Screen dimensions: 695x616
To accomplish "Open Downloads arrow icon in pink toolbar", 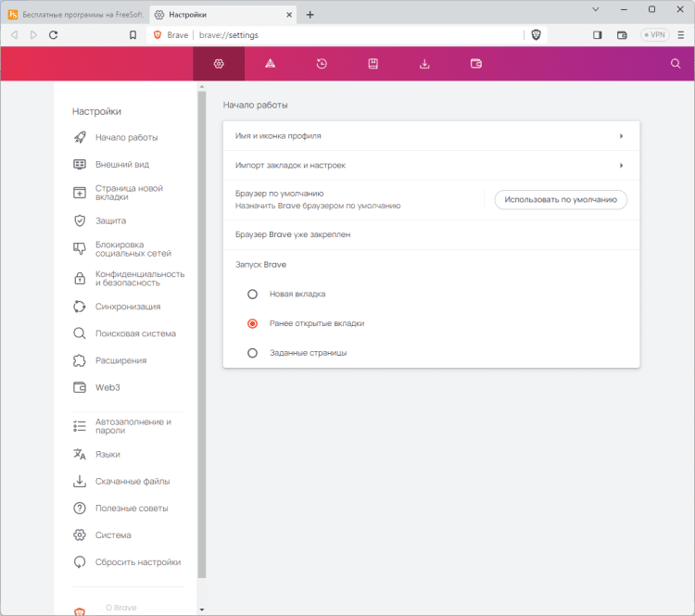I will click(x=424, y=64).
